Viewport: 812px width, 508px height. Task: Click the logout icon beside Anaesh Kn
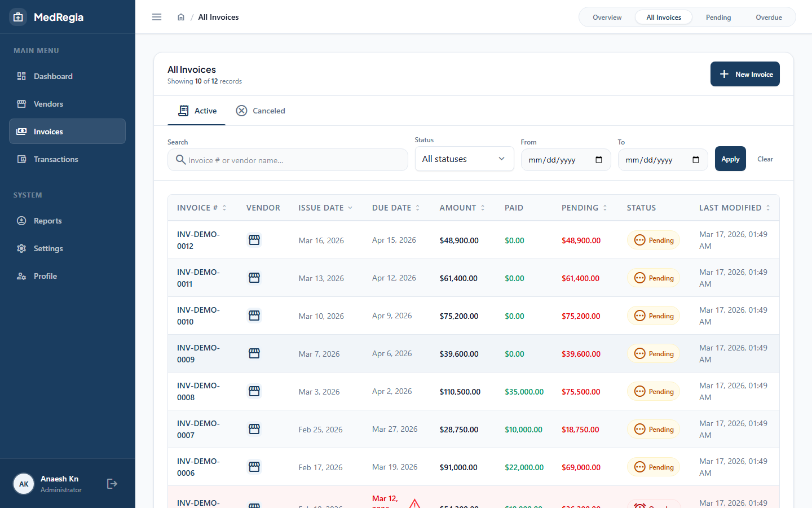[112, 484]
